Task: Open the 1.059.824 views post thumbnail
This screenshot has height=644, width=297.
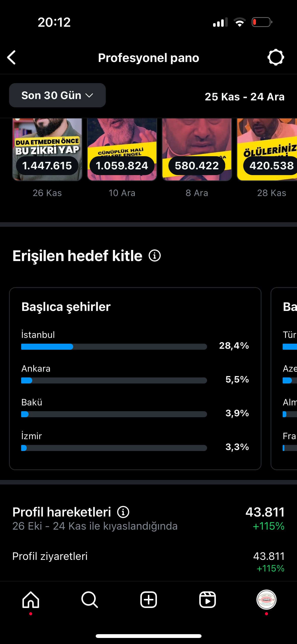Action: [x=122, y=150]
